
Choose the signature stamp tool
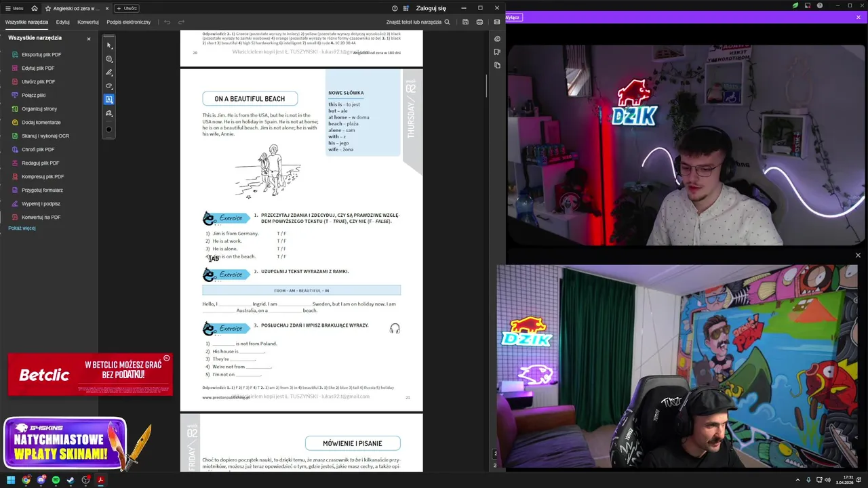109,113
